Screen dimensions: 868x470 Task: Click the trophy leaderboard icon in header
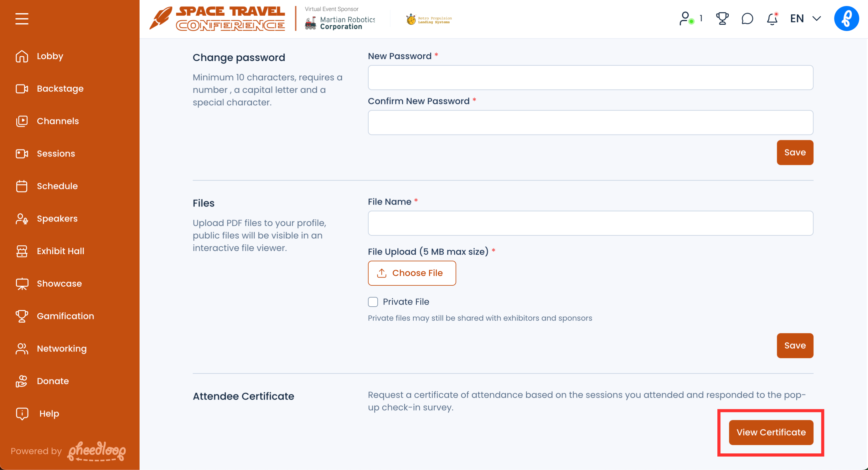[x=722, y=18]
